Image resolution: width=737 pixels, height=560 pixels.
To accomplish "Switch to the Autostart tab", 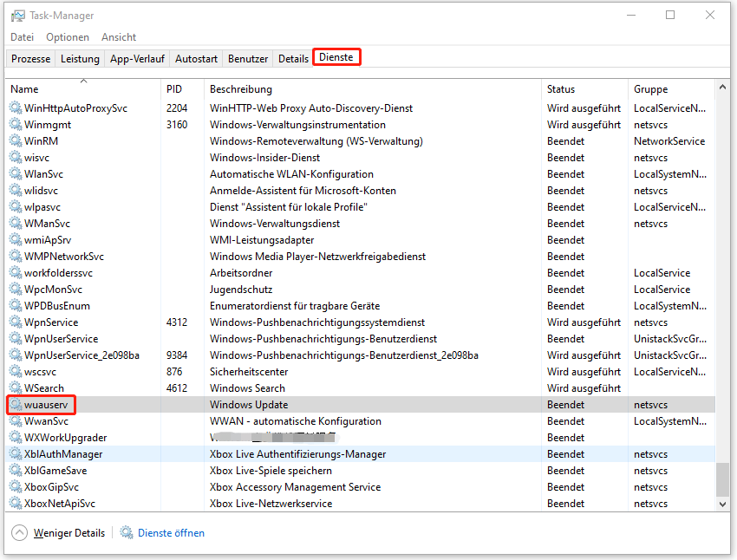I will pyautogui.click(x=196, y=59).
